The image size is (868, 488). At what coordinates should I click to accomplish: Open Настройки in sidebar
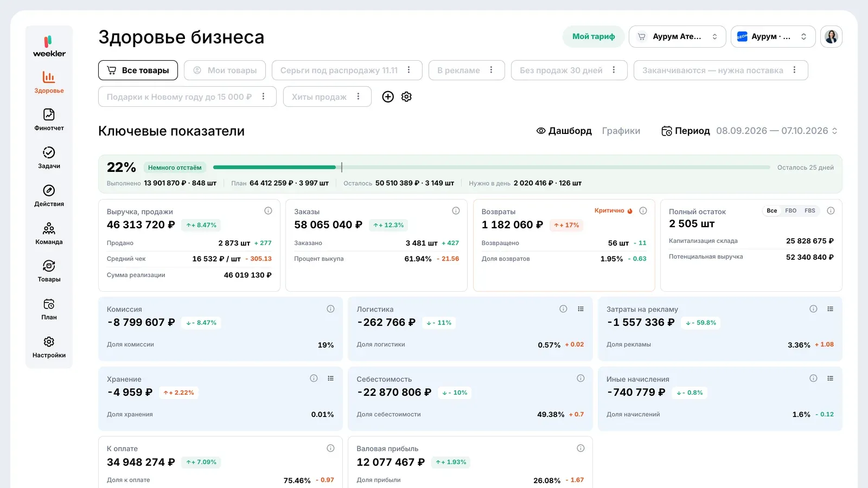coord(49,347)
